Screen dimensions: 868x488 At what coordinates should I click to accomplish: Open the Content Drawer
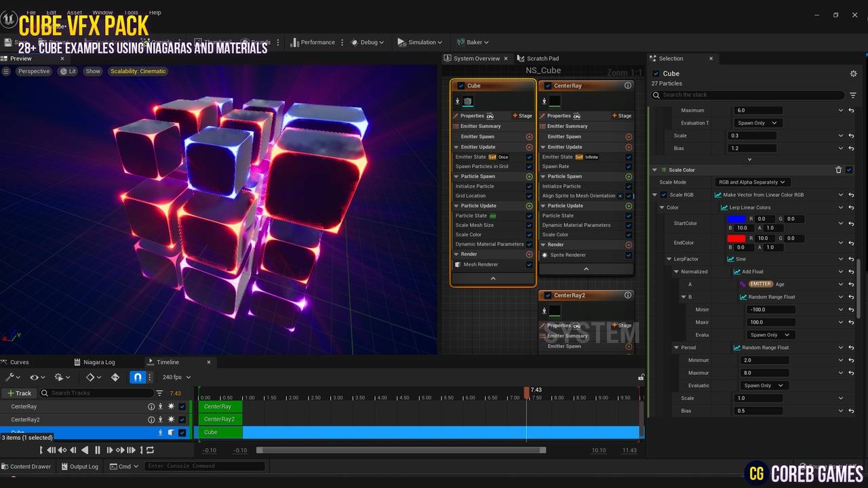26,466
